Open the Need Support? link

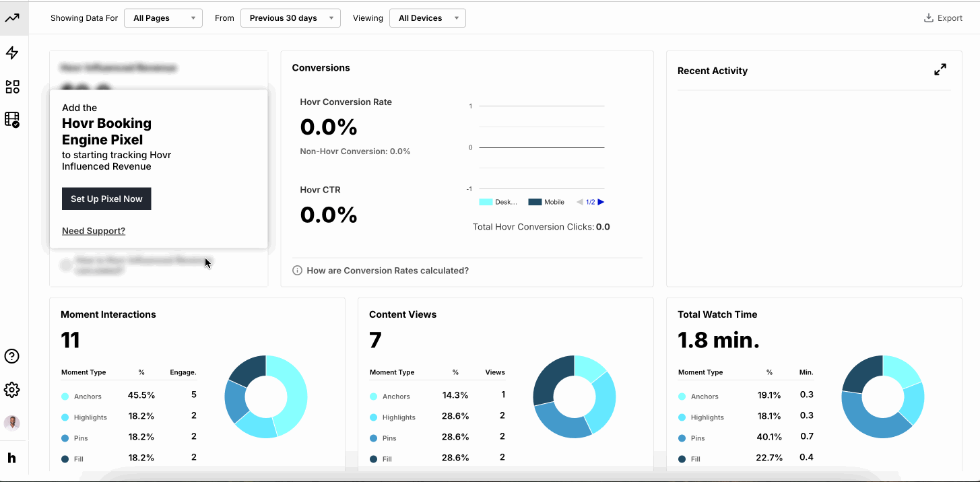(x=94, y=231)
